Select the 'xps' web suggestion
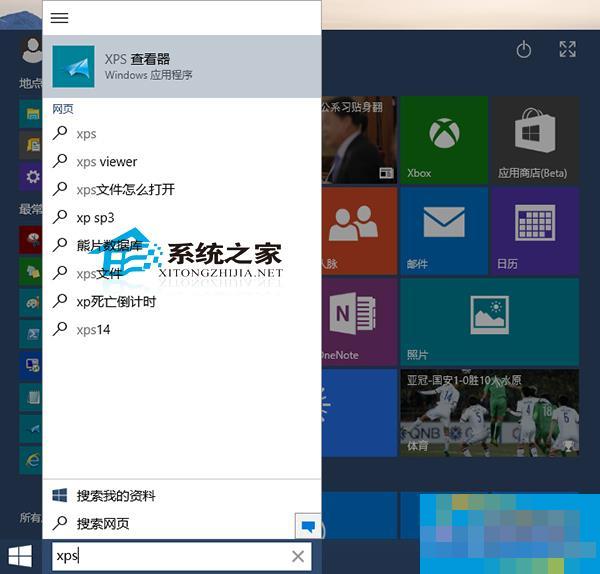600x574 pixels. click(182, 134)
